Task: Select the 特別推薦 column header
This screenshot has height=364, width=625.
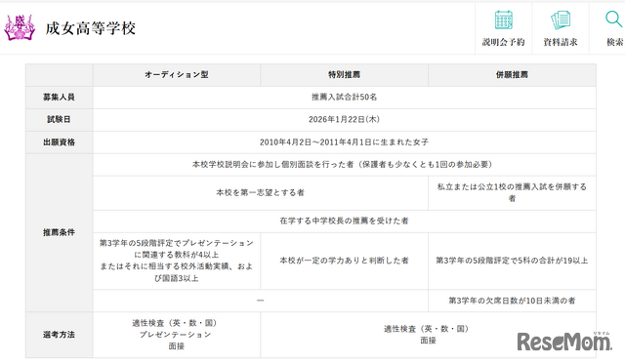Action: pyautogui.click(x=345, y=75)
